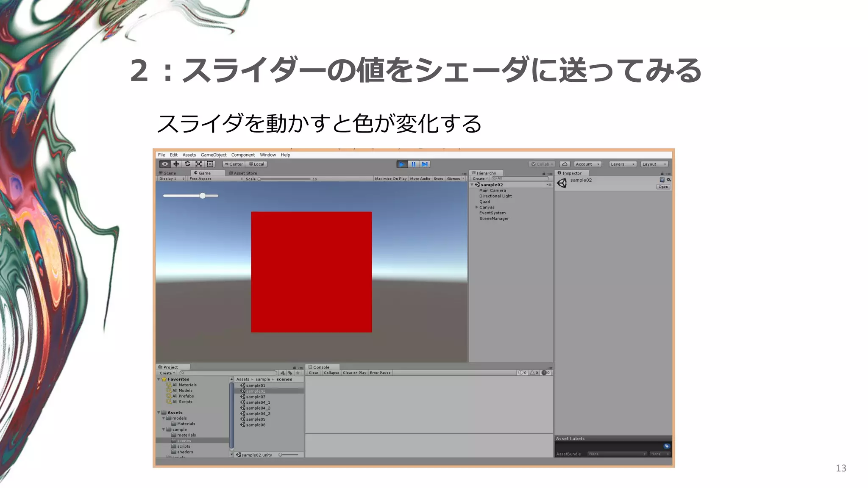Open the GameObject menu
The image size is (868, 488).
tap(213, 155)
